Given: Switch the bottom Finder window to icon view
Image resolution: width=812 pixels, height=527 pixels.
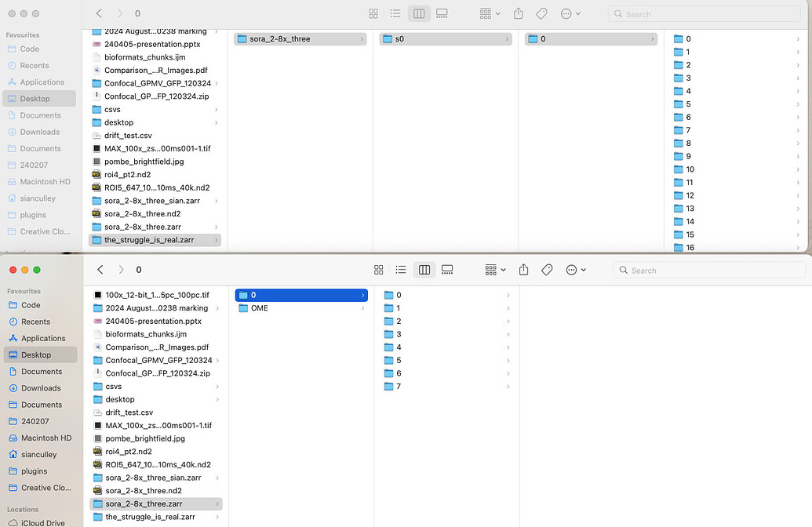Looking at the screenshot, I should [x=379, y=270].
